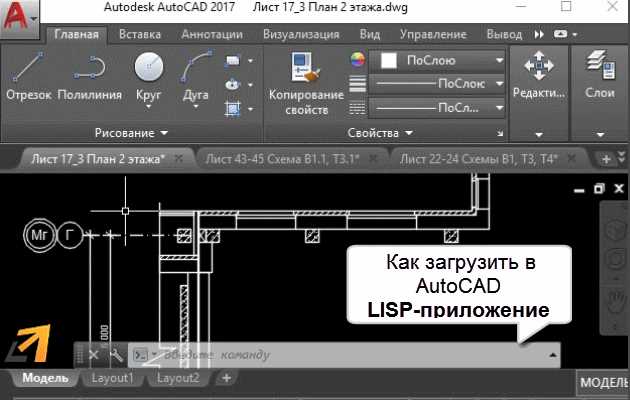Select the Полилиния polyline tool
The height and width of the screenshot is (400, 630).
point(90,76)
